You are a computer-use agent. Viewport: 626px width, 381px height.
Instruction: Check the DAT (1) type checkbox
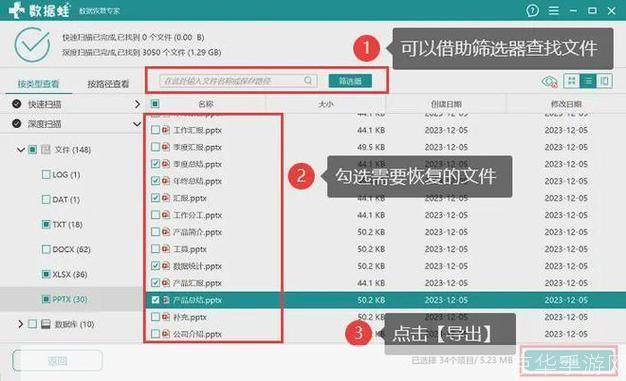click(46, 199)
